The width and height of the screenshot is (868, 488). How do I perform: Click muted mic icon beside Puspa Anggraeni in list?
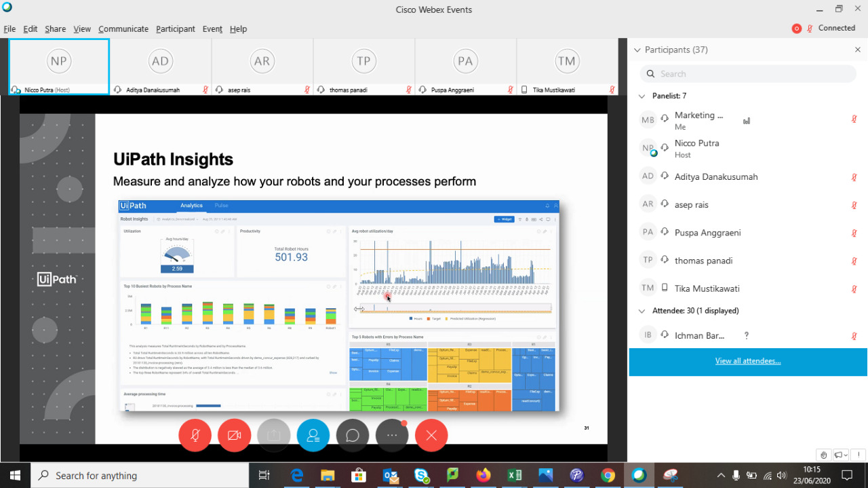tap(854, 233)
